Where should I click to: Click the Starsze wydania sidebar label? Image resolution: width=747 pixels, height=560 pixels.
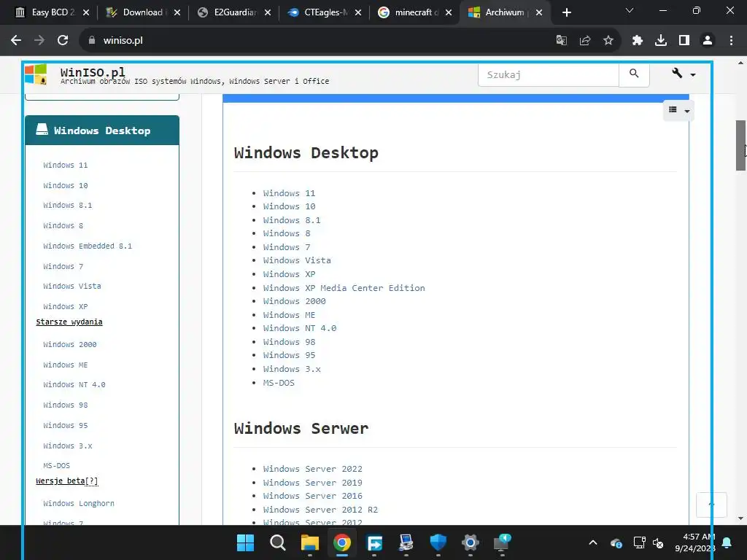coord(69,322)
